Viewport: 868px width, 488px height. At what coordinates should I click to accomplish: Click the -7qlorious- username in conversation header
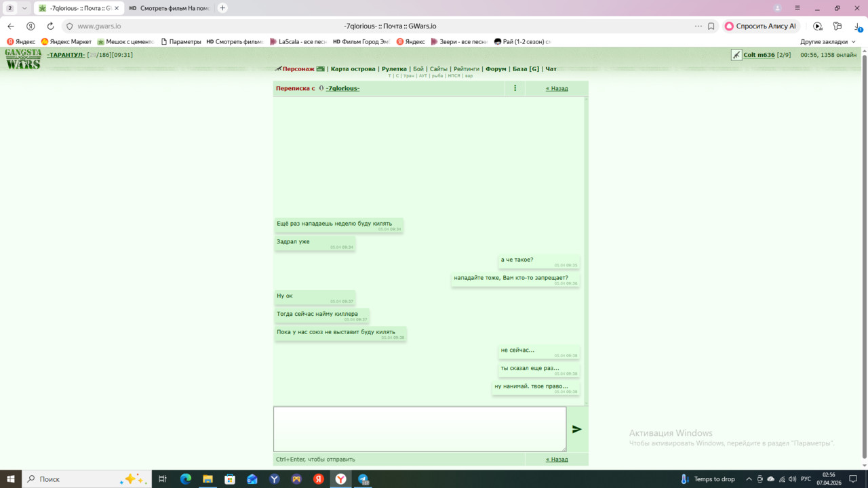(342, 88)
